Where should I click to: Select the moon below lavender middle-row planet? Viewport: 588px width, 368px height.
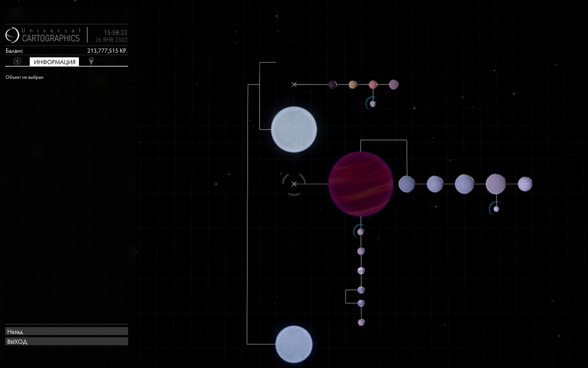point(496,209)
